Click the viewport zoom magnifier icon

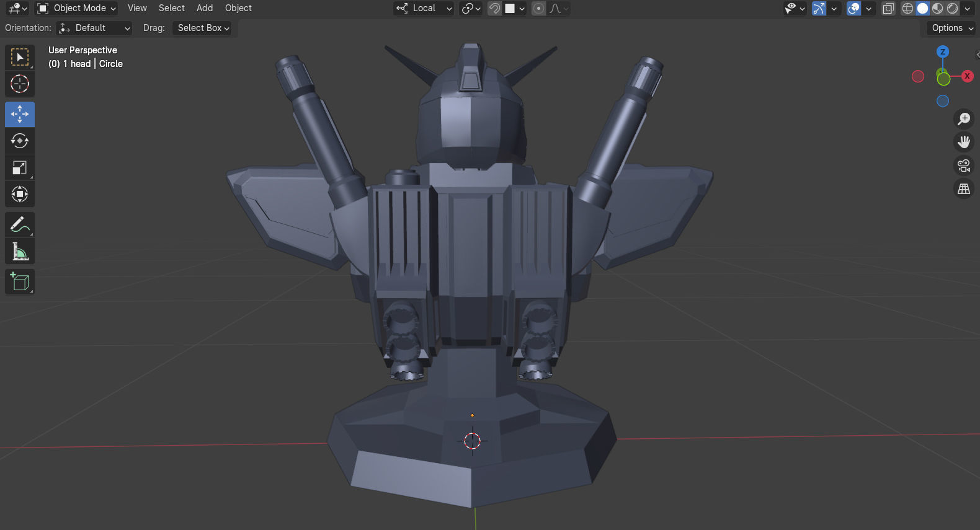click(x=964, y=118)
